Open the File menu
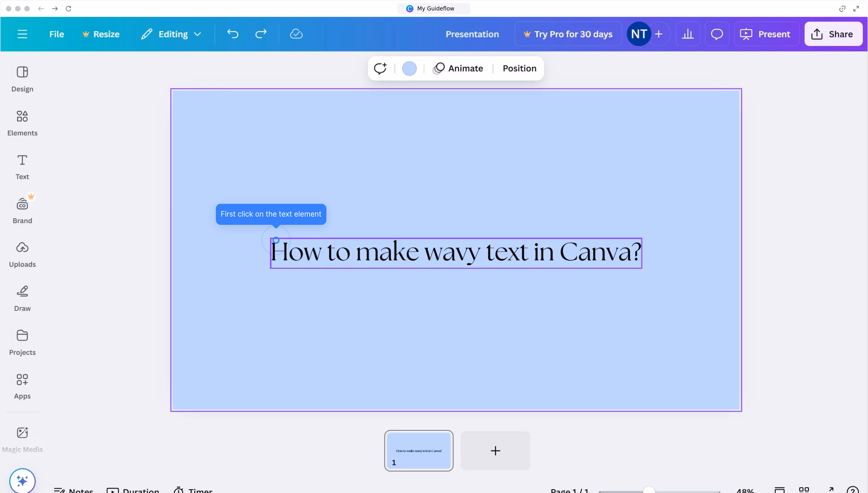This screenshot has width=868, height=493. (57, 34)
